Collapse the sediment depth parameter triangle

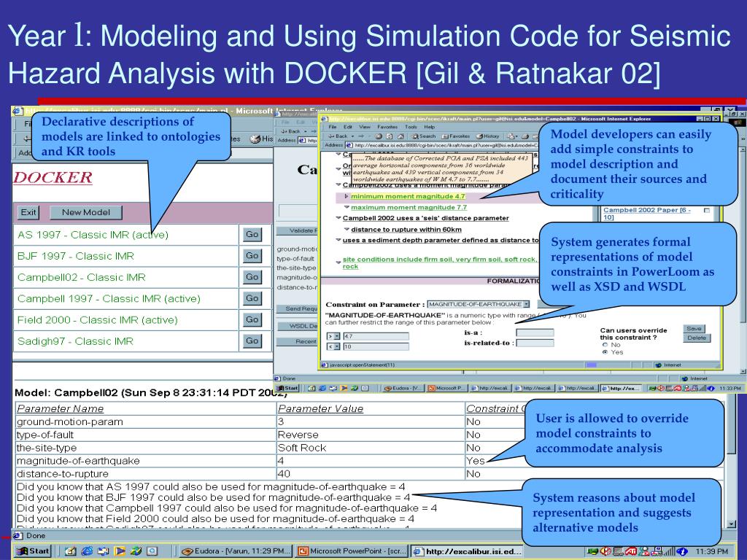(x=338, y=239)
